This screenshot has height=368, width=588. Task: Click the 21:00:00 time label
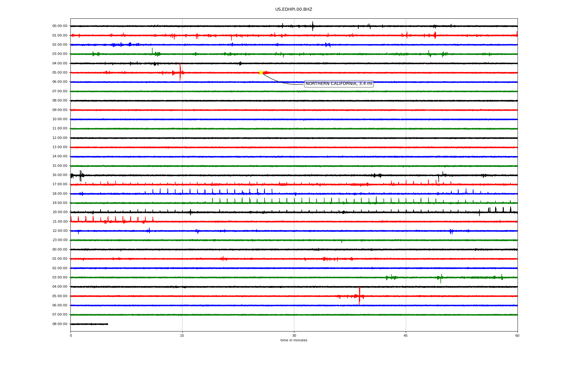point(60,222)
